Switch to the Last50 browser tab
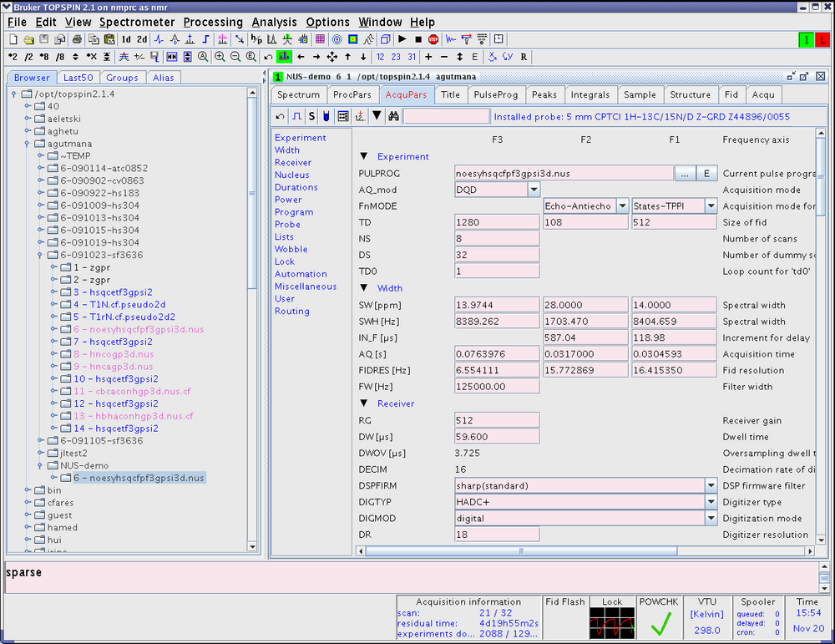 tap(78, 78)
